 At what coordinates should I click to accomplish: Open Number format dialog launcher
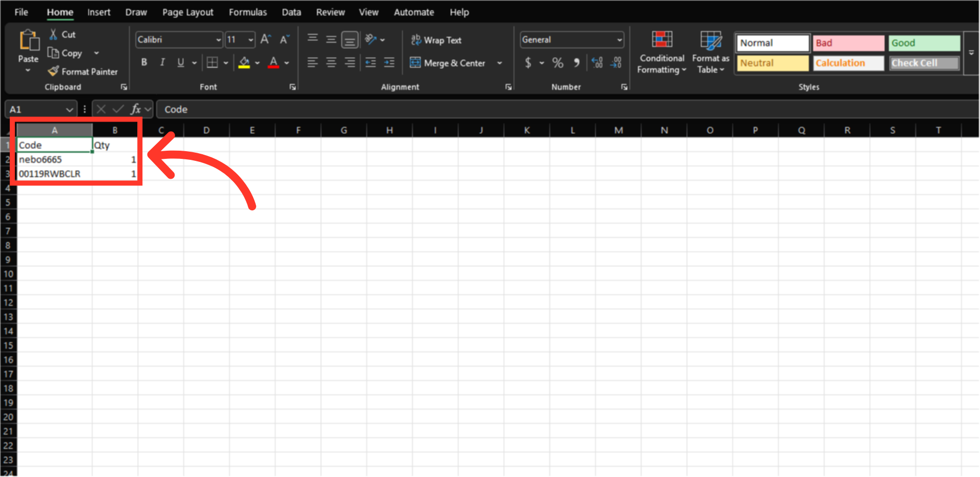[x=624, y=87]
